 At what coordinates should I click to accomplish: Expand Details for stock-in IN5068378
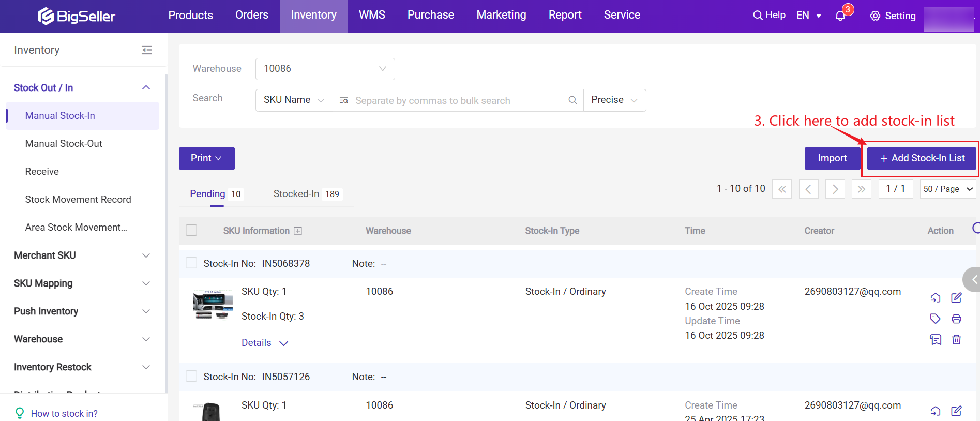[x=264, y=343]
